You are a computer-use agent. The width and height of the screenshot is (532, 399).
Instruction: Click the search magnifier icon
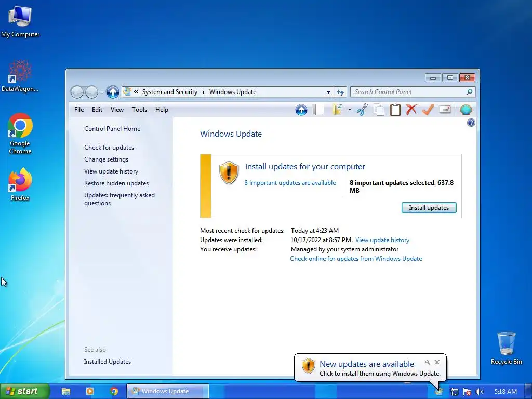[x=469, y=92]
